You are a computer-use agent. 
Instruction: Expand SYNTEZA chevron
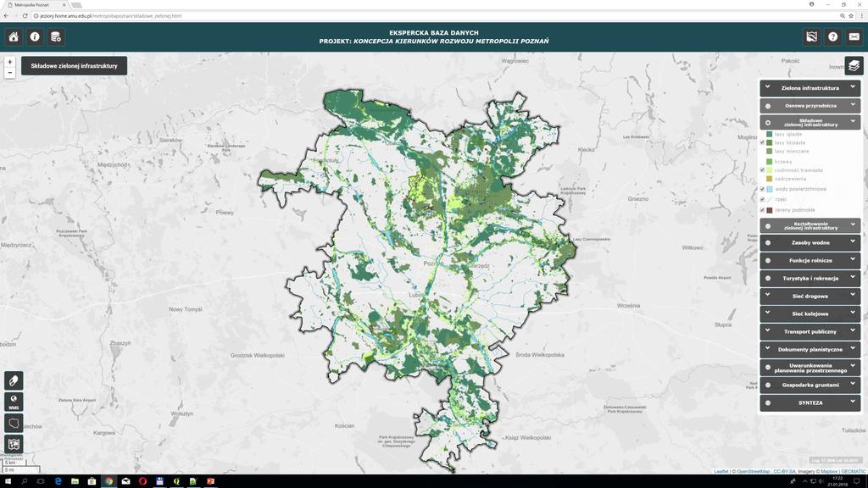point(853,402)
